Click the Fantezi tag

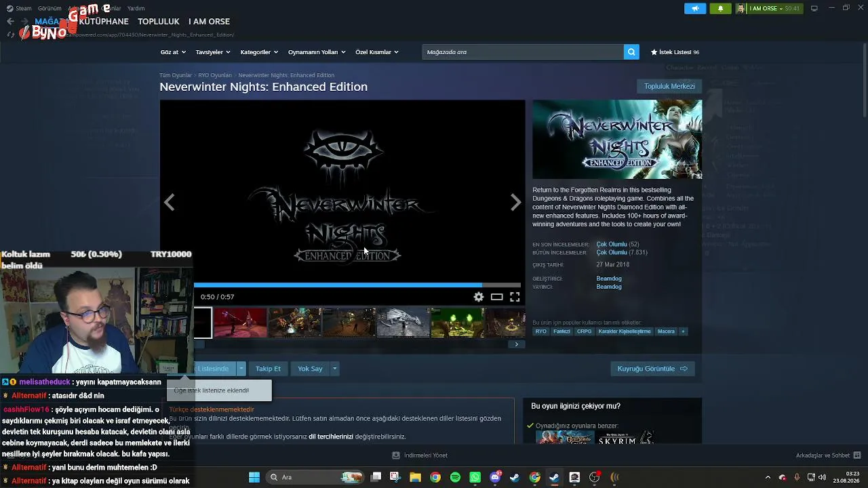pos(561,331)
